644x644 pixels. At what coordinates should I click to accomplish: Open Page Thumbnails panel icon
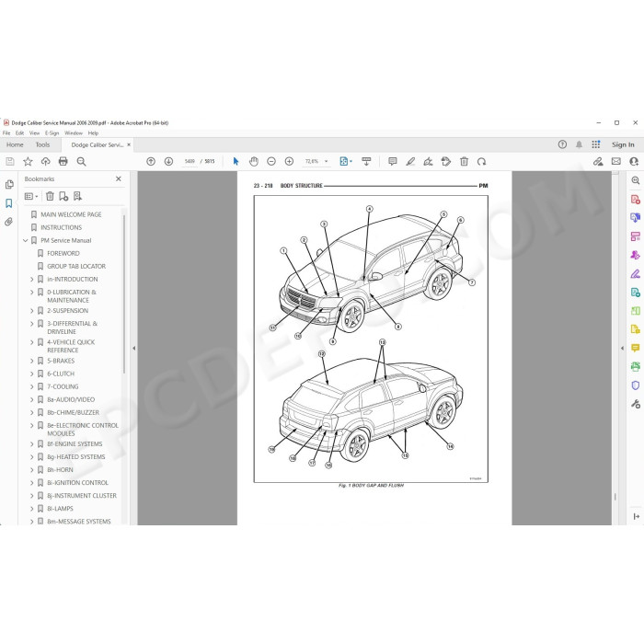click(9, 184)
